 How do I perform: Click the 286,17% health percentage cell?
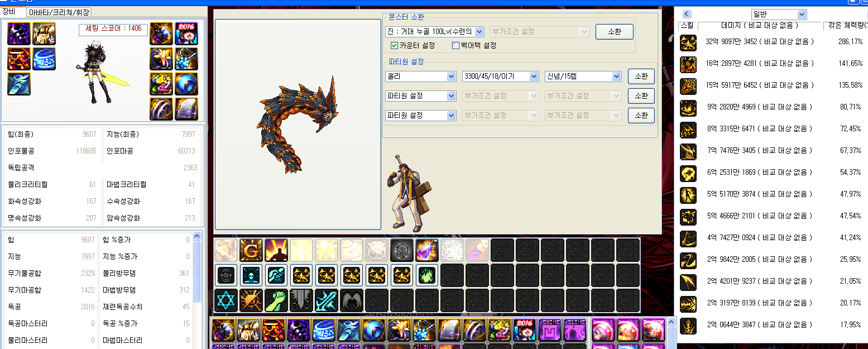(x=850, y=42)
